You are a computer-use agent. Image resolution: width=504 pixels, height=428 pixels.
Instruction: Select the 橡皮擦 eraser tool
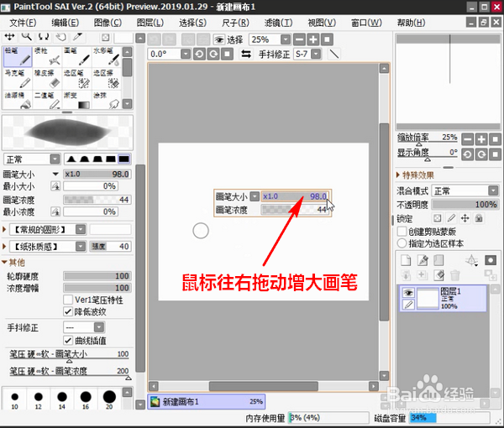[x=47, y=79]
